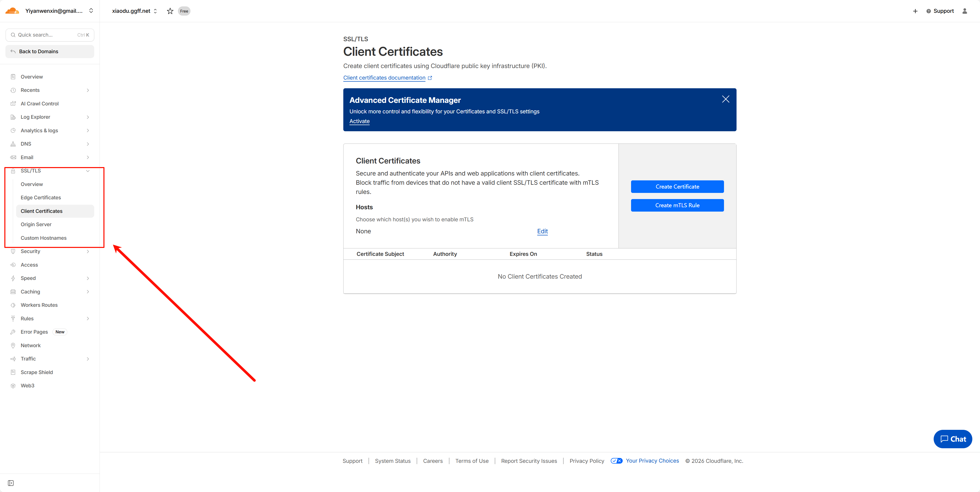Close the Advanced Certificate Manager banner
Screen dimensions: 980x492
(x=726, y=99)
